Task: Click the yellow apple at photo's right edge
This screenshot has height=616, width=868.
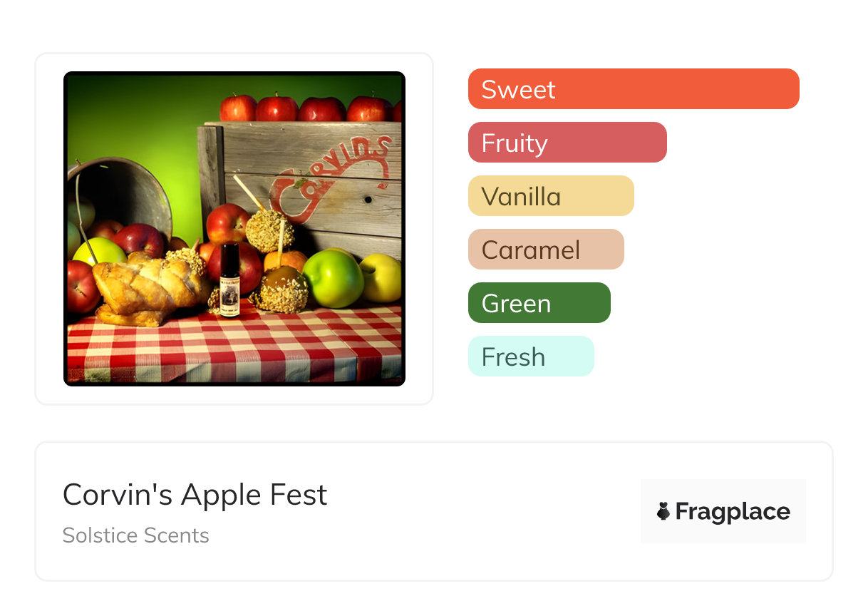Action: click(381, 277)
